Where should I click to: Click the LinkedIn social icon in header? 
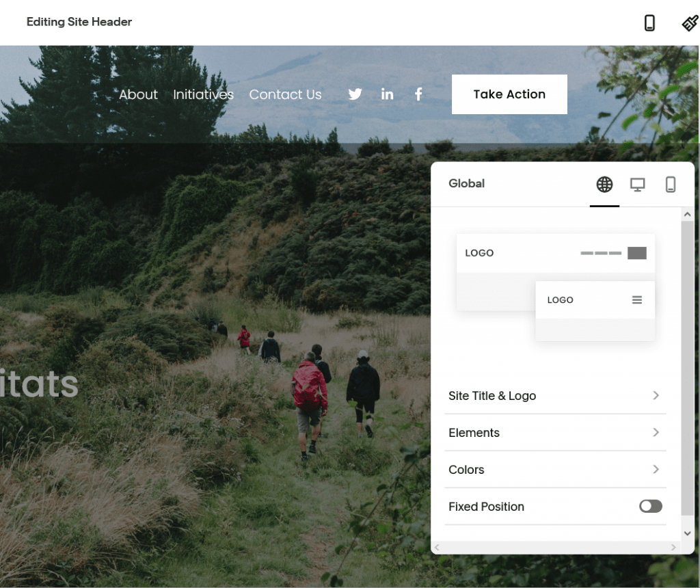[x=387, y=94]
